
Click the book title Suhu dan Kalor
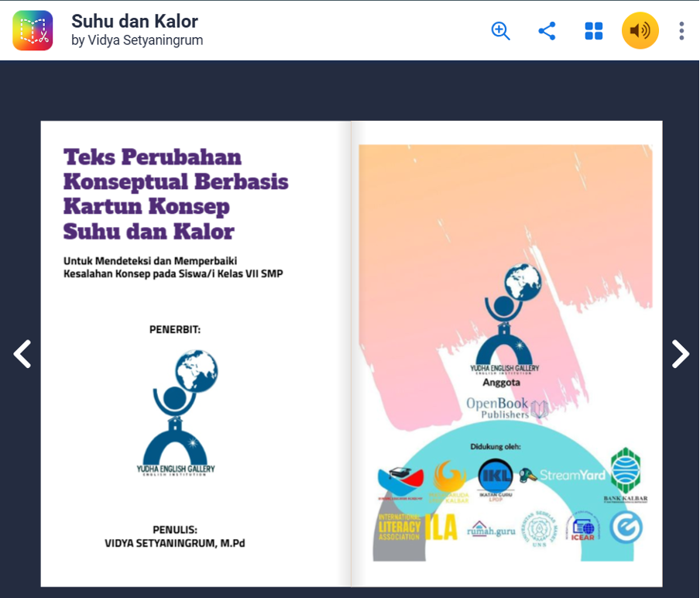135,21
